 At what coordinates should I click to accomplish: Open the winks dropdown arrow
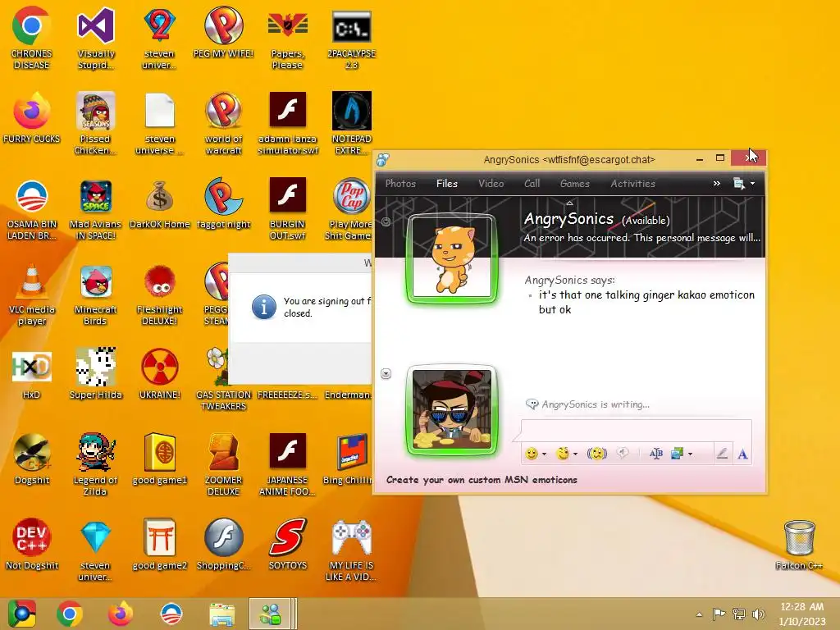tap(575, 454)
